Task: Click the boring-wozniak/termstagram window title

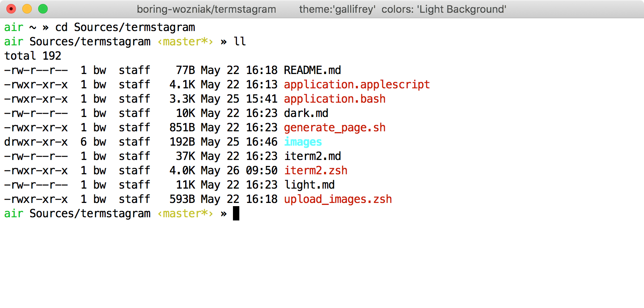Action: pos(206,9)
